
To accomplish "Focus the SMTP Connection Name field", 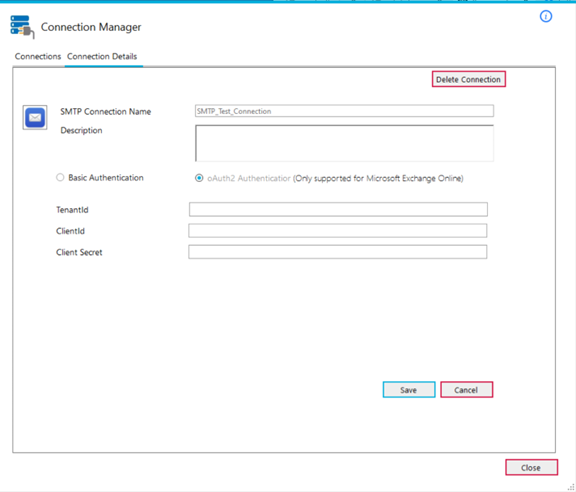I will pyautogui.click(x=344, y=111).
